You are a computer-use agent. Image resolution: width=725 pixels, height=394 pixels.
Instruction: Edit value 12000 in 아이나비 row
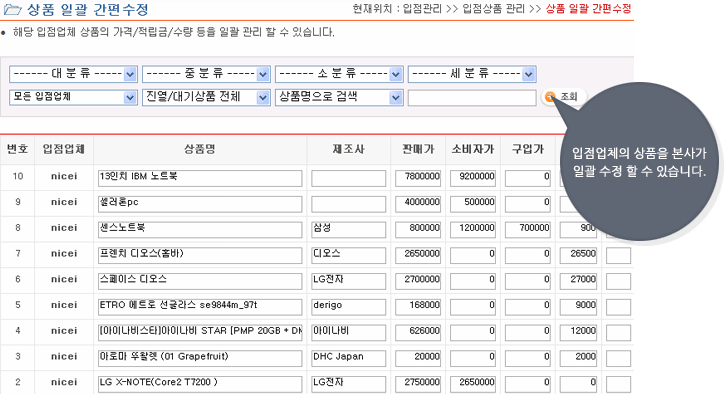[x=578, y=332]
